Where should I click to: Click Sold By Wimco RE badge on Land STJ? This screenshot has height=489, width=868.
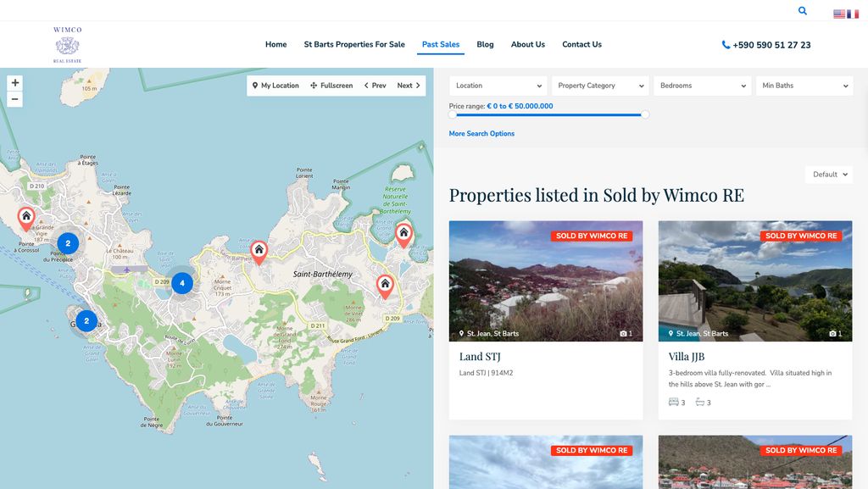click(591, 236)
